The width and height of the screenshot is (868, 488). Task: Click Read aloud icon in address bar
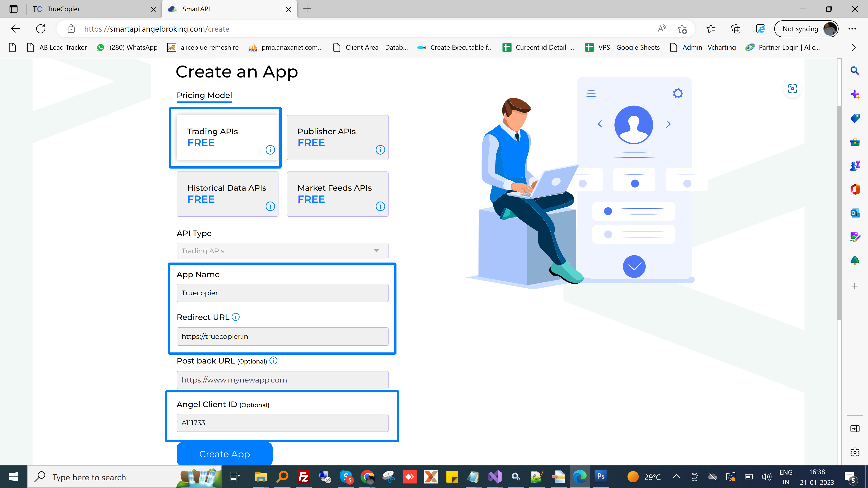662,29
